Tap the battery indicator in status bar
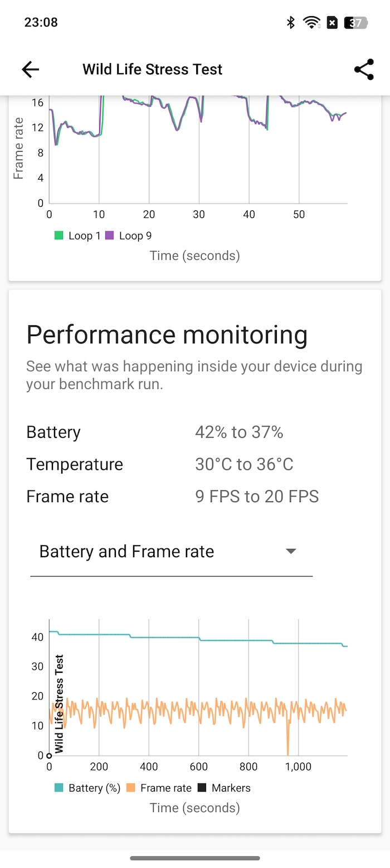The height and width of the screenshot is (868, 390). (356, 23)
